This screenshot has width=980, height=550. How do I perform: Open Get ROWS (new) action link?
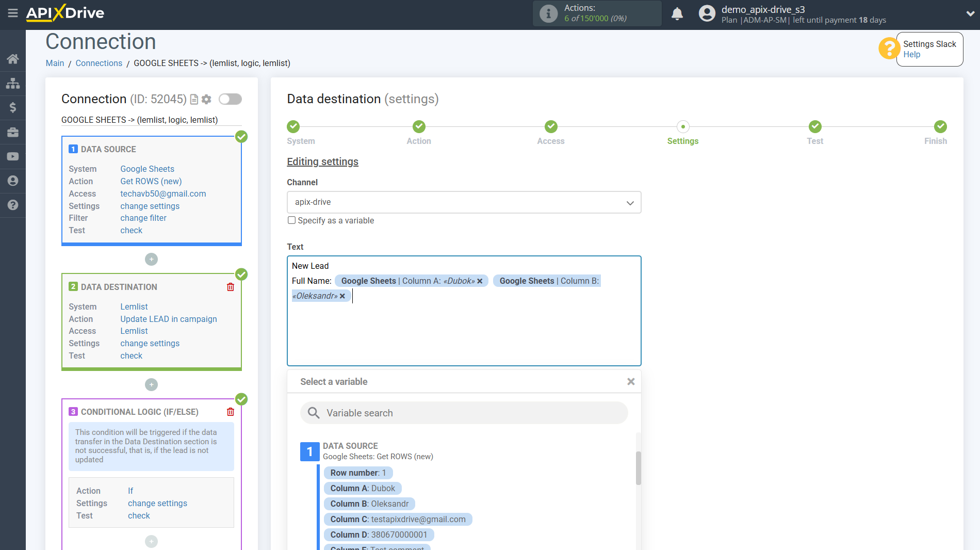151,181
